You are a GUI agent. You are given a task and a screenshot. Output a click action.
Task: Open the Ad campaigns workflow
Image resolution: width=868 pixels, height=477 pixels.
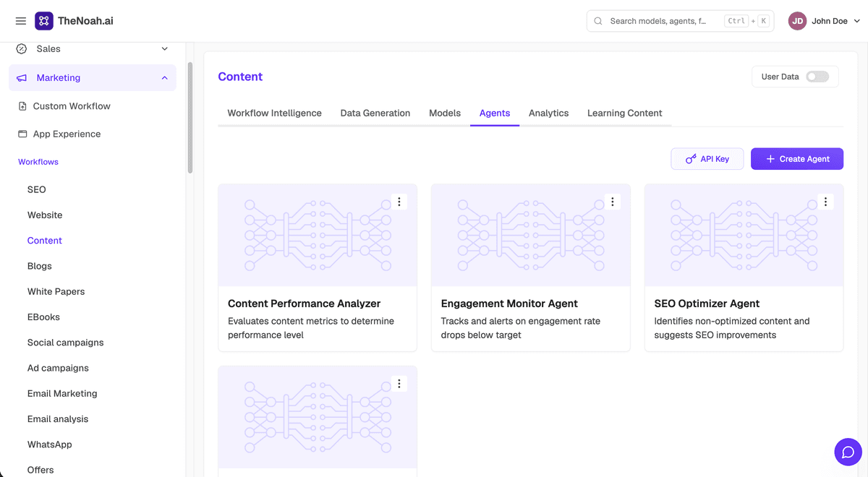[x=58, y=368]
